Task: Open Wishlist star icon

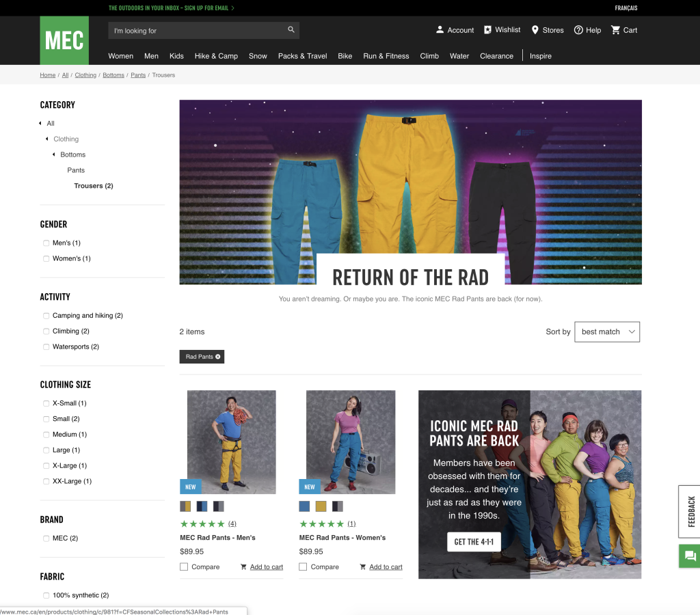Action: 488,29
